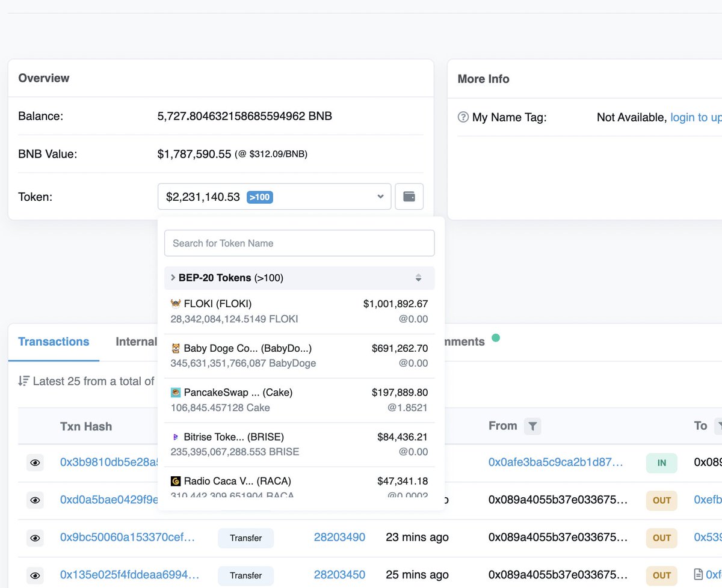Image resolution: width=722 pixels, height=588 pixels.
Task: Click the BNB Value $1,787,590.55
Action: [194, 154]
